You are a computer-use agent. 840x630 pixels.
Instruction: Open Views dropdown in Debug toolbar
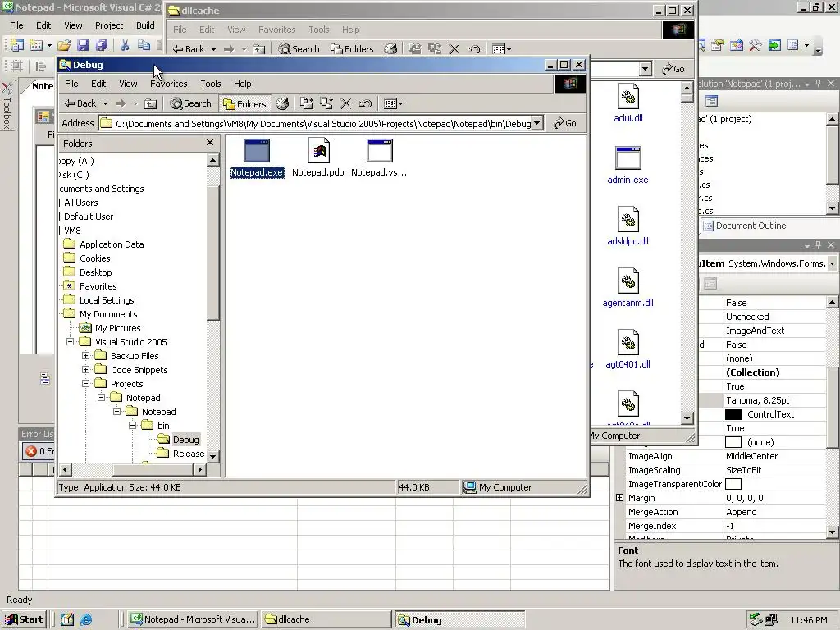click(393, 103)
